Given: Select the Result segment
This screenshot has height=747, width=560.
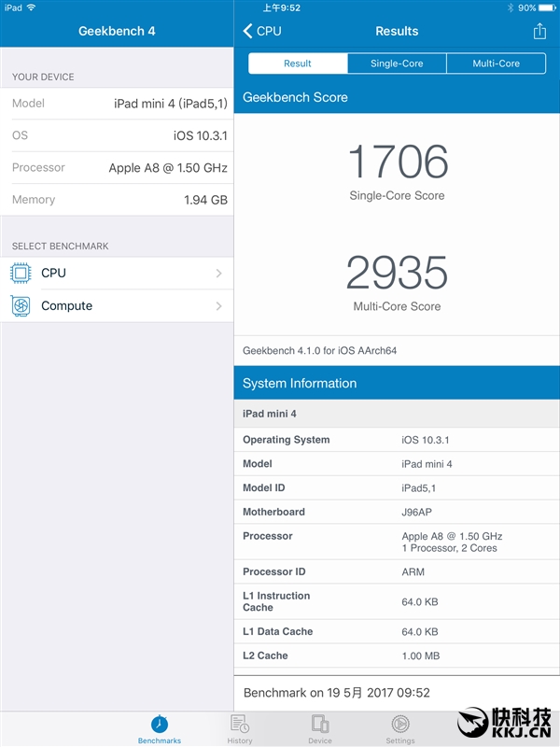Looking at the screenshot, I should (298, 63).
